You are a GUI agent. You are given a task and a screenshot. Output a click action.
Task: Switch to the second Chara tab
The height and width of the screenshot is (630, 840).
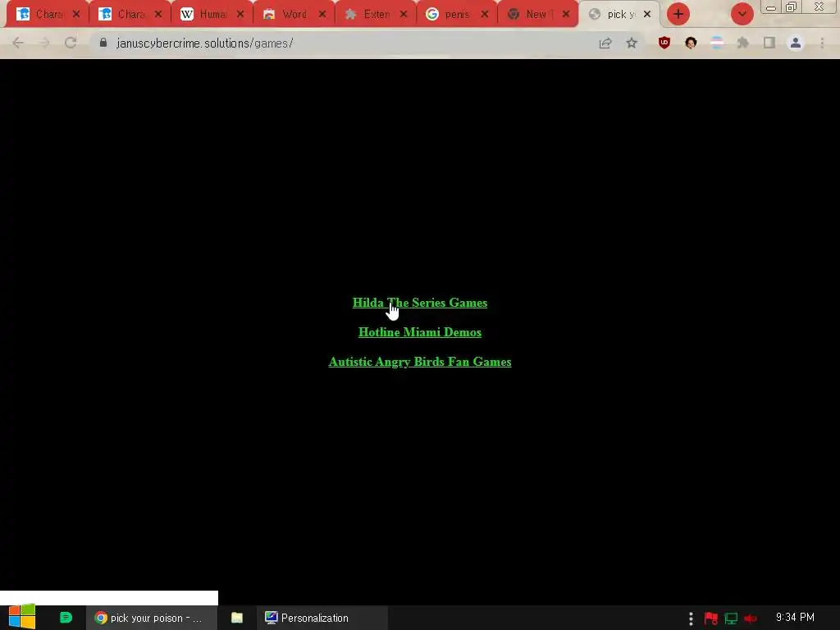pos(129,15)
